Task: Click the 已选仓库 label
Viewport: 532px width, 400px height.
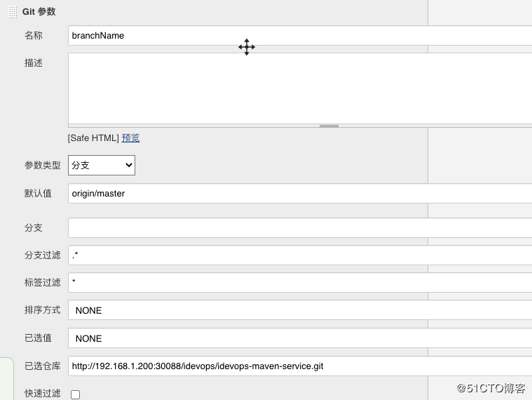Action: pos(43,366)
